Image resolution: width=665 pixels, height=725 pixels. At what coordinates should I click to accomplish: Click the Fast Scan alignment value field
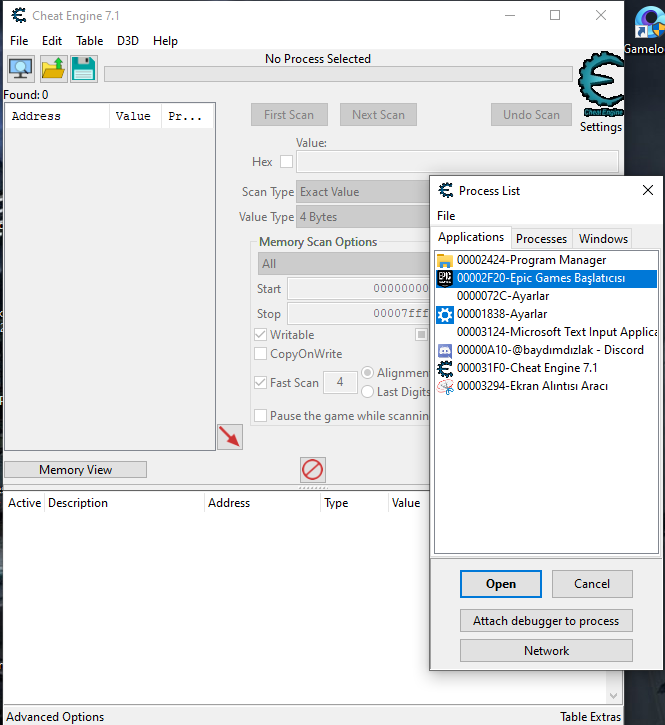click(340, 382)
